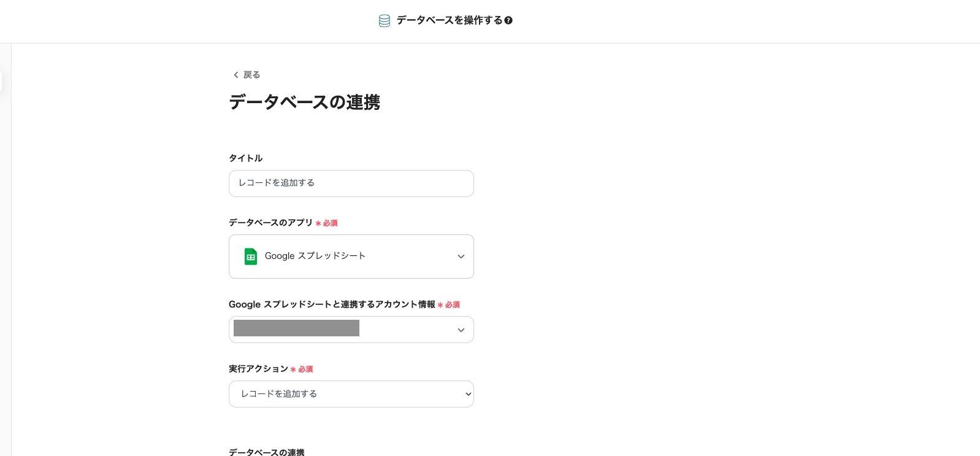Click the データベースの連携 page heading
This screenshot has width=980, height=456.
click(304, 102)
